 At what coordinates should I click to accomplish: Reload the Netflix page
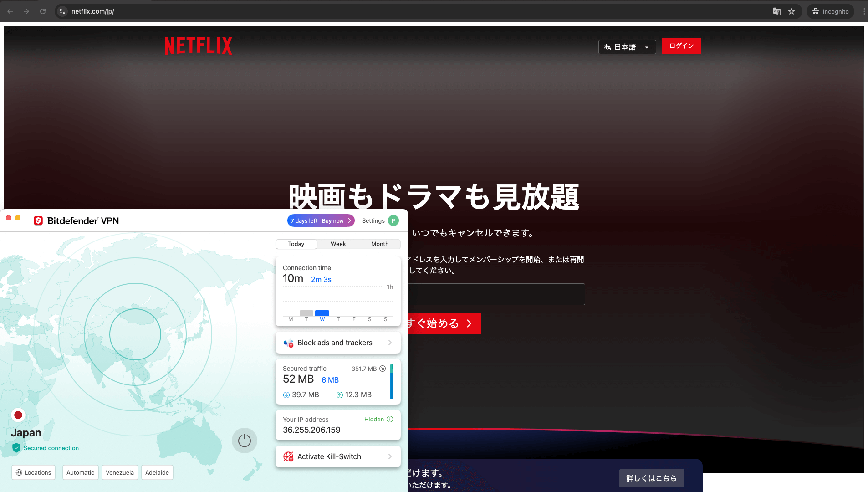[43, 11]
